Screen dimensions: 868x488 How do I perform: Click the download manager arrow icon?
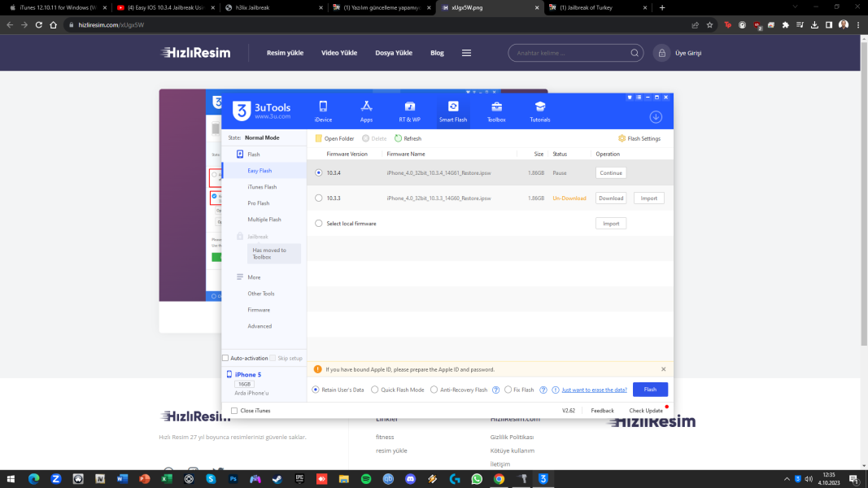point(656,117)
